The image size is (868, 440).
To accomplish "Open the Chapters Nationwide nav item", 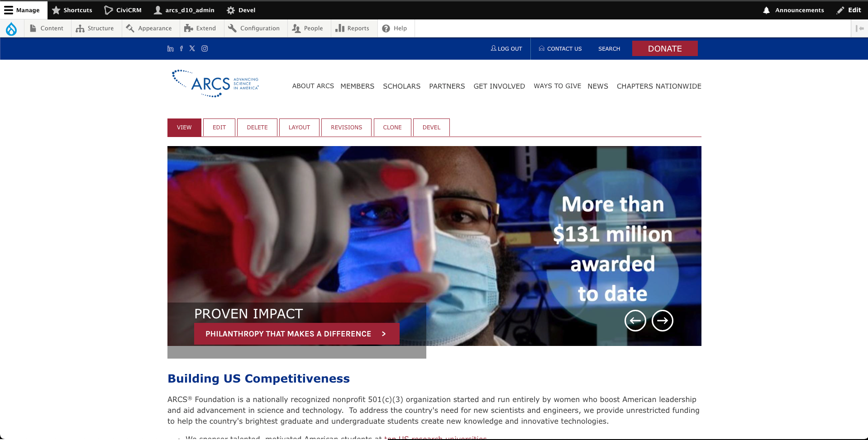I will tap(658, 86).
